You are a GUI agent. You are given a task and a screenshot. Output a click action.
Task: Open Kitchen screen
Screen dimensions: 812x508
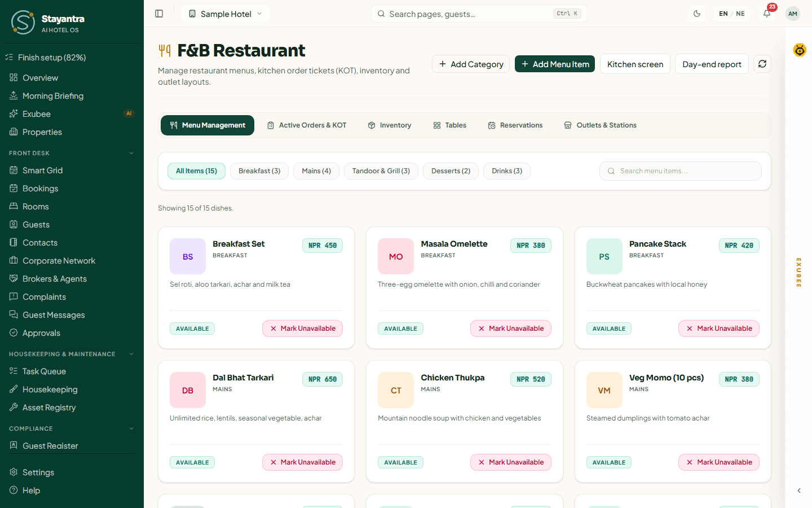635,64
